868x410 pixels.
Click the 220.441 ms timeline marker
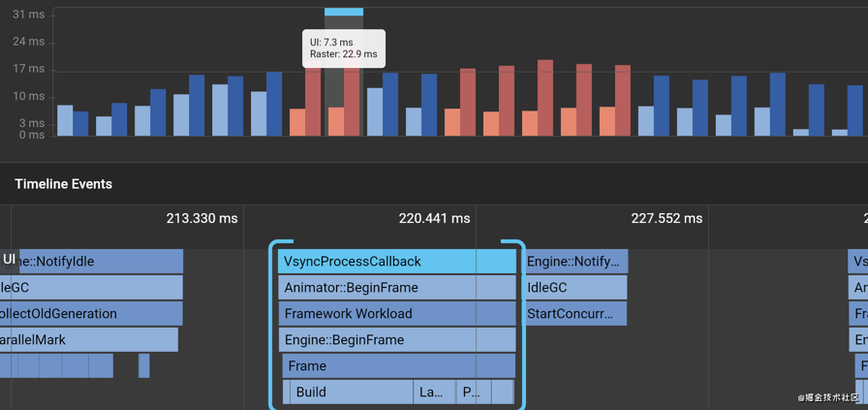coord(434,219)
